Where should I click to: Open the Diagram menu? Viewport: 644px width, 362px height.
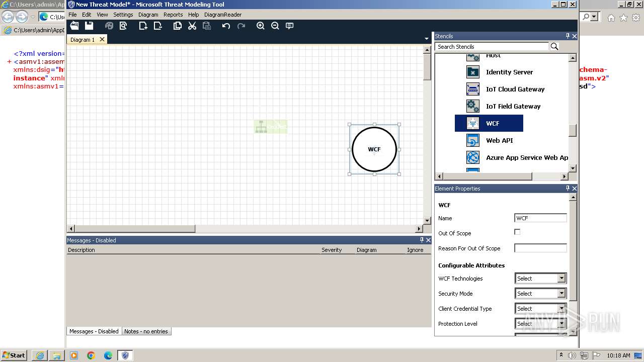click(x=148, y=15)
